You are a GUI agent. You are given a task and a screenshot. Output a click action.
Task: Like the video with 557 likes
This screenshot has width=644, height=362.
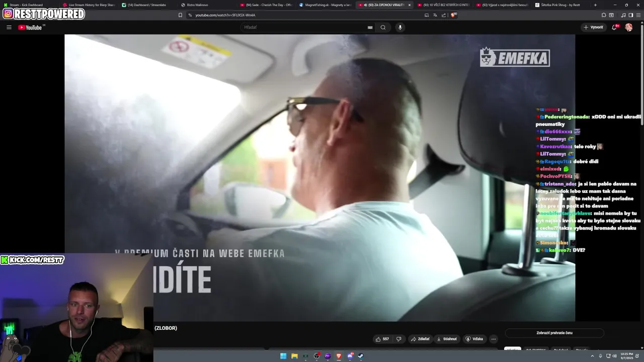tap(382, 339)
